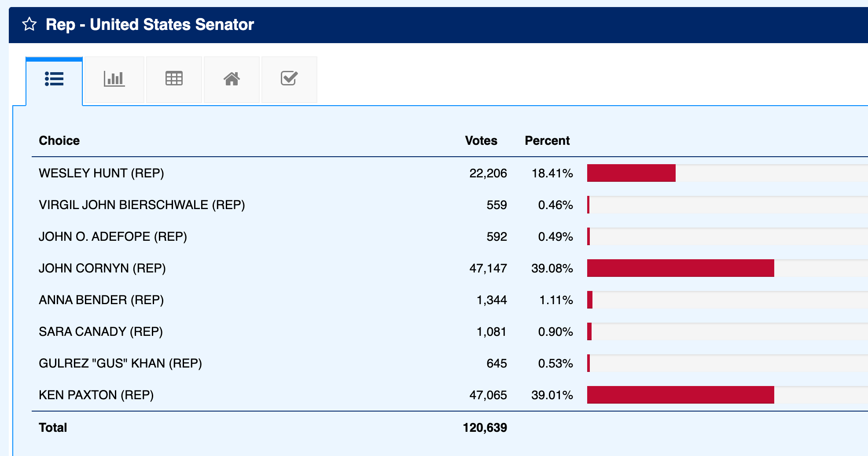
Task: Select Gulrez "Gus" Khan candidate name
Action: (x=120, y=364)
